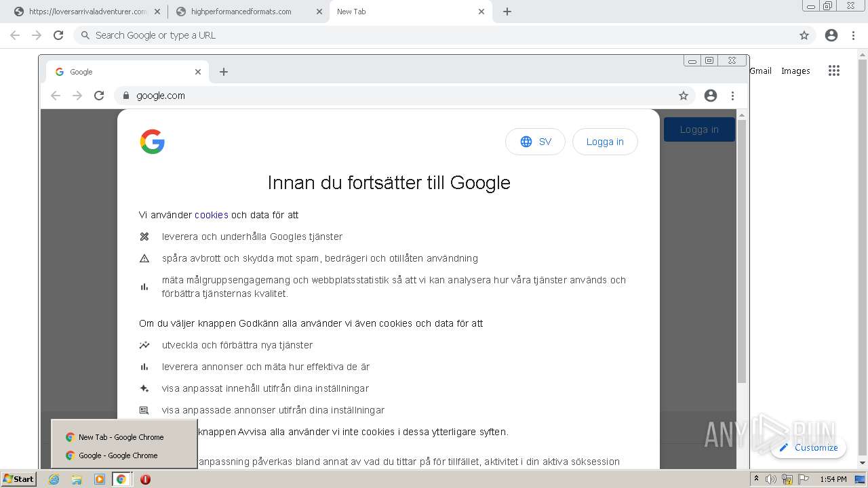Image resolution: width=868 pixels, height=488 pixels.
Task: Click the blue Logga in button behind dialog
Action: tap(699, 129)
